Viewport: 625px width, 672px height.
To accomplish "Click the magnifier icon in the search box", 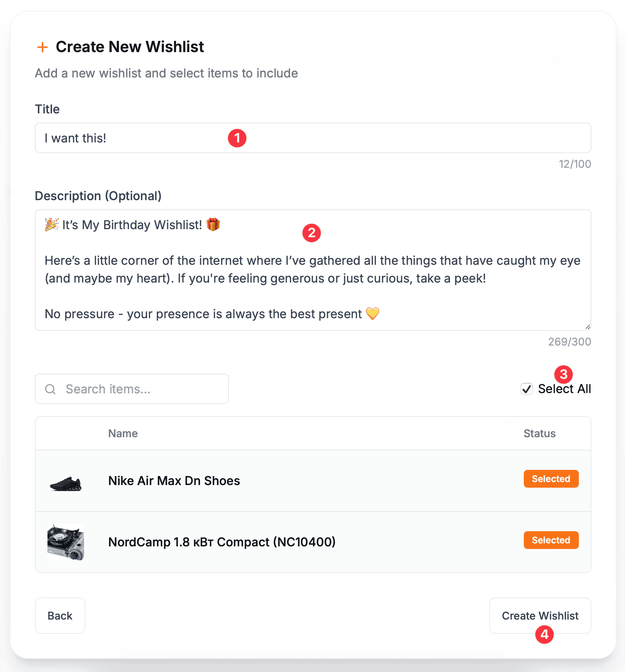I will [x=50, y=389].
